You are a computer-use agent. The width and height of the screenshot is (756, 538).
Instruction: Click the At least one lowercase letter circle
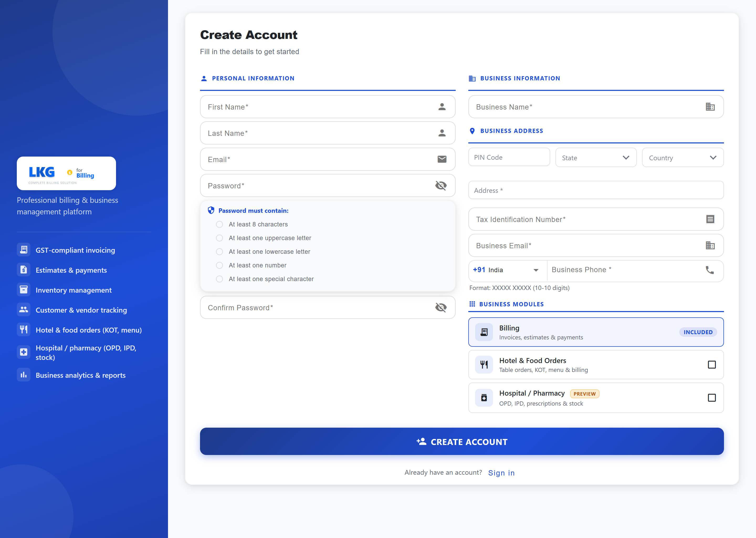[x=219, y=252]
